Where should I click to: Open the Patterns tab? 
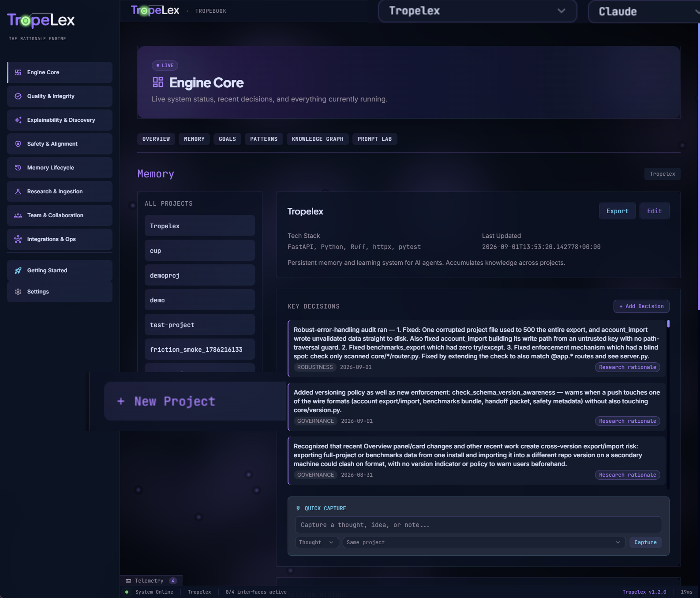pyautogui.click(x=264, y=139)
